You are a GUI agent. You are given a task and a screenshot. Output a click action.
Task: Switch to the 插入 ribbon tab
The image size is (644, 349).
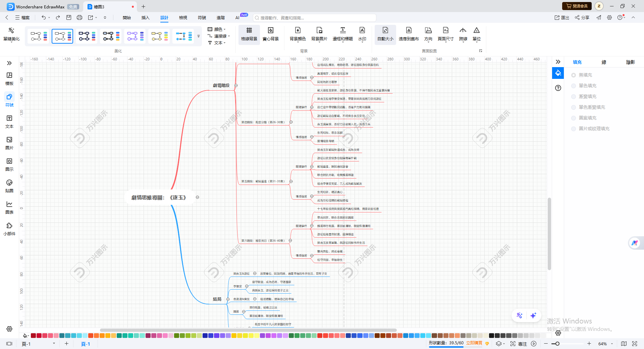[x=145, y=17]
